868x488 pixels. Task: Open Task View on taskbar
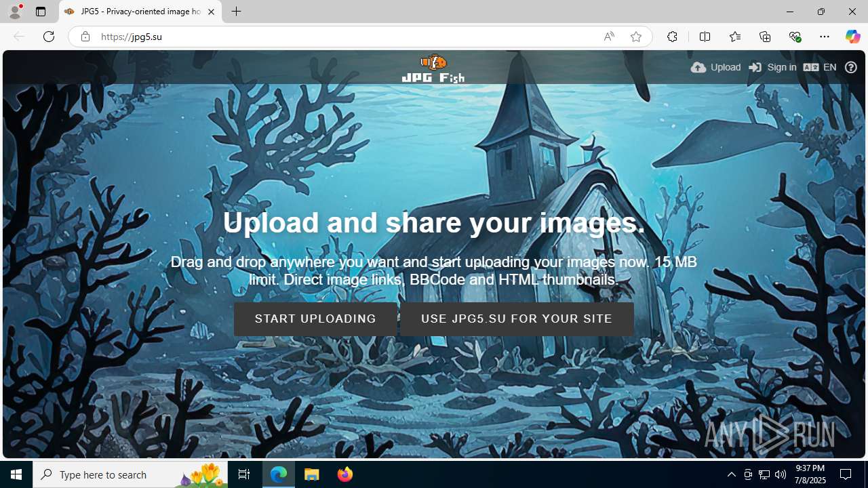(244, 474)
